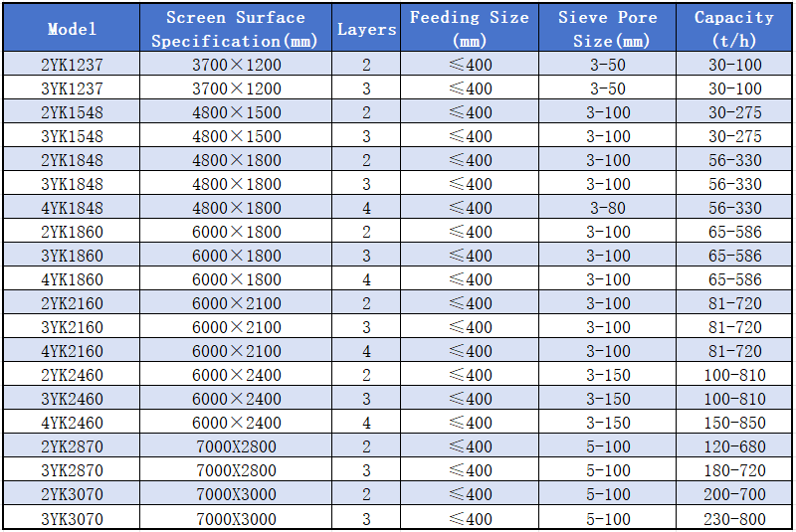This screenshot has width=796, height=532.
Task: Click the 3-80 sieve pore size cell
Action: [x=607, y=208]
